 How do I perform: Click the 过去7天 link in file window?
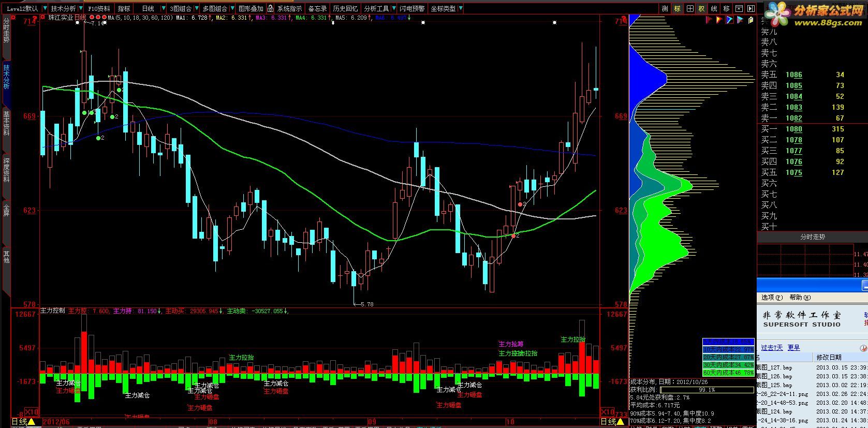coord(772,348)
